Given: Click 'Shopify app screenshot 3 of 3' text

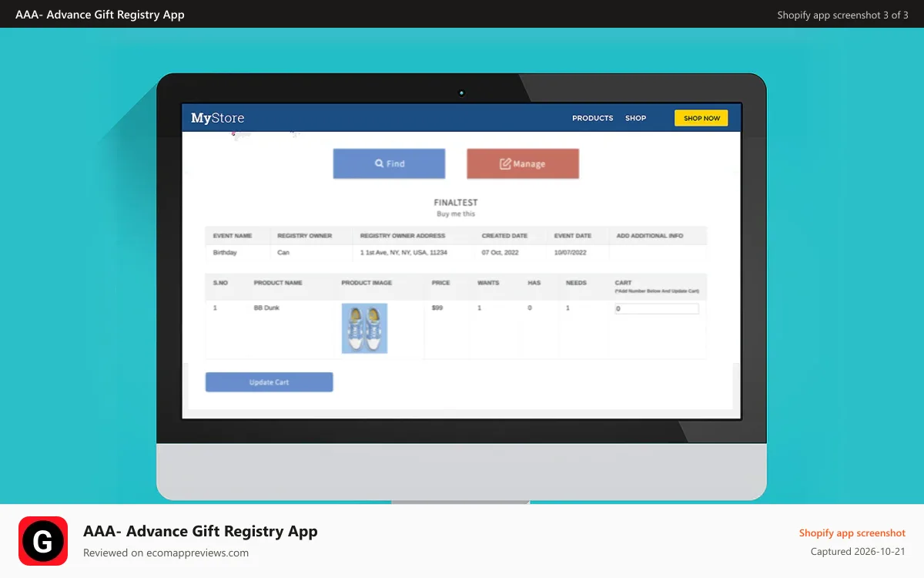Looking at the screenshot, I should point(842,15).
